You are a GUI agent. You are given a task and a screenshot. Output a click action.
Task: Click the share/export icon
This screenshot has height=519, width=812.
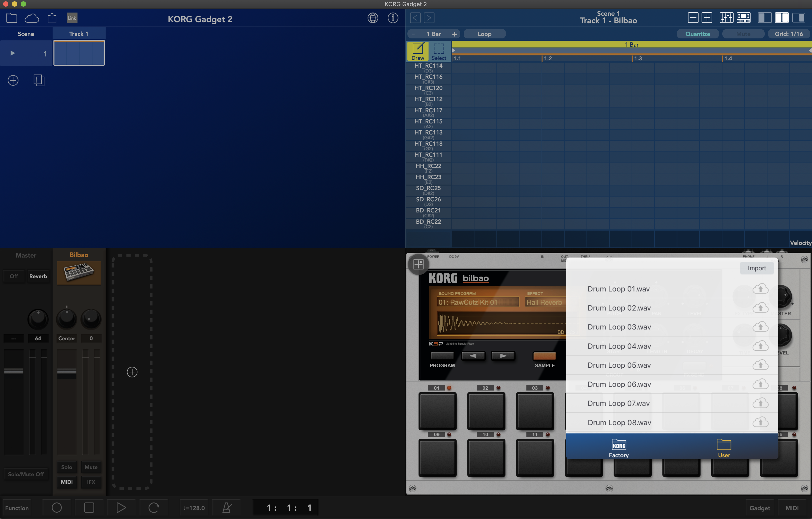tap(52, 18)
